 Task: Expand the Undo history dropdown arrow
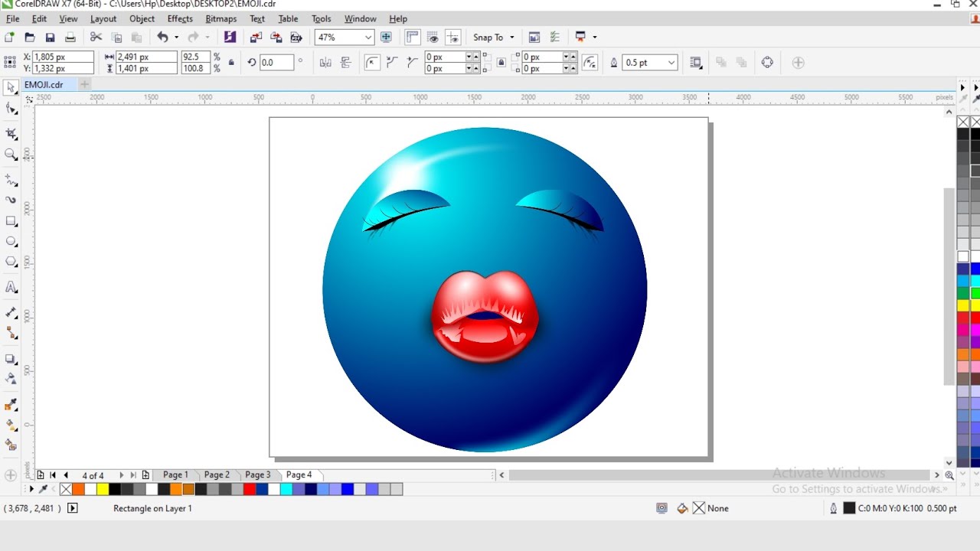point(176,37)
